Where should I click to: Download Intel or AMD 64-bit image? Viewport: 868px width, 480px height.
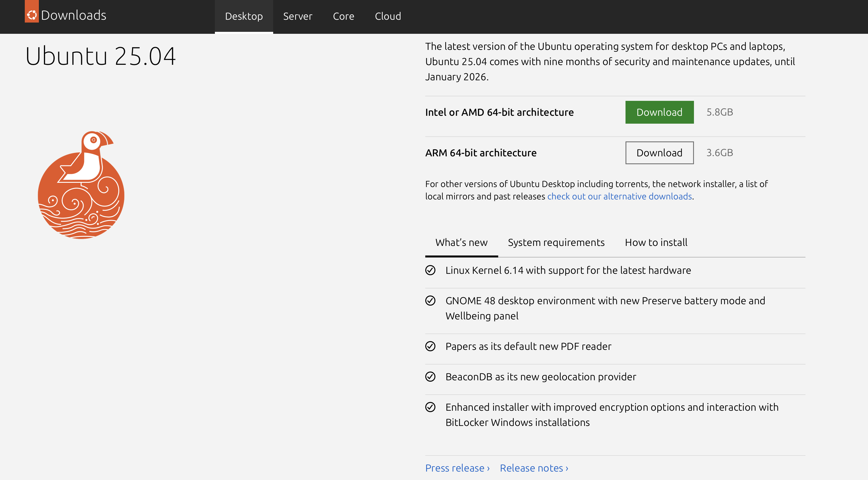659,112
